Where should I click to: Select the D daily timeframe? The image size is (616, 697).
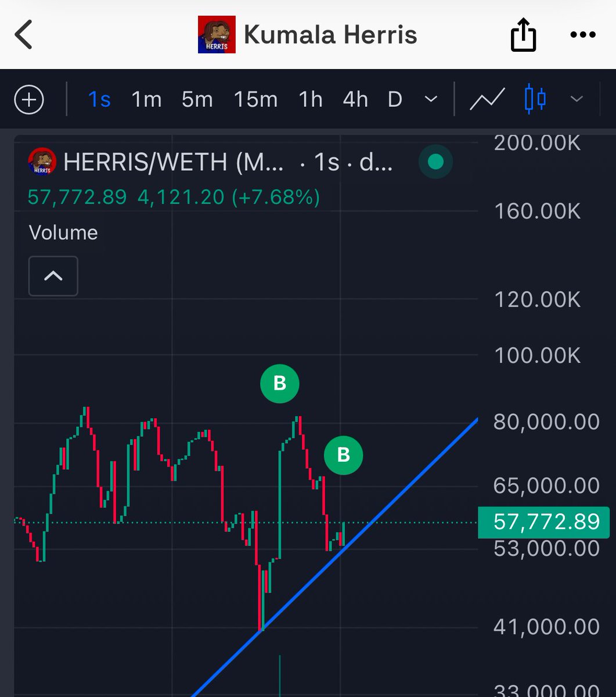point(395,100)
